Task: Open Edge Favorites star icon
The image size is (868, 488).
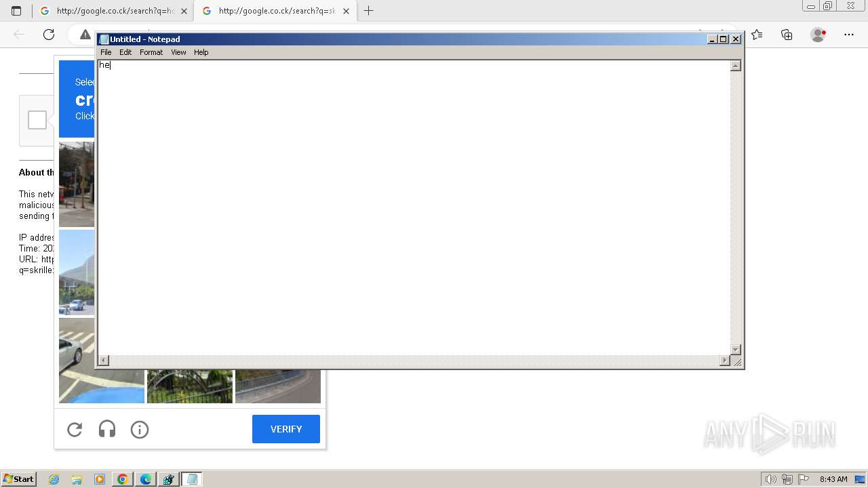Action: tap(757, 35)
